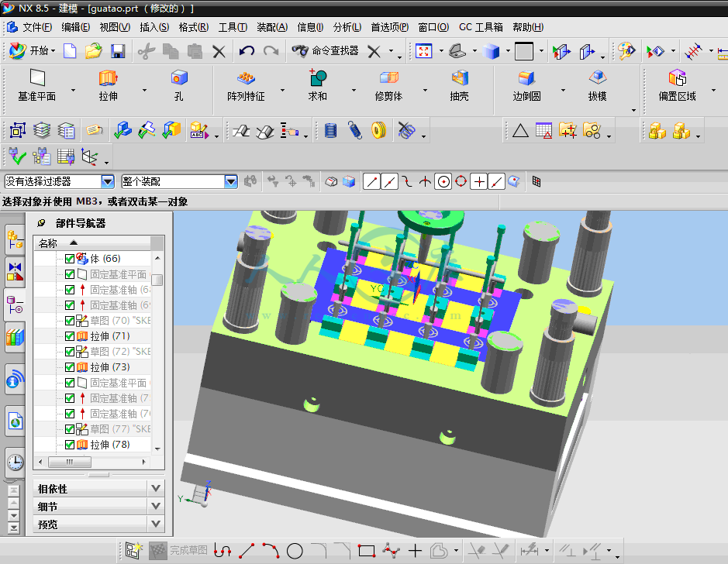Expand the 预览 panel
Screen dimensions: 728x564
156,524
